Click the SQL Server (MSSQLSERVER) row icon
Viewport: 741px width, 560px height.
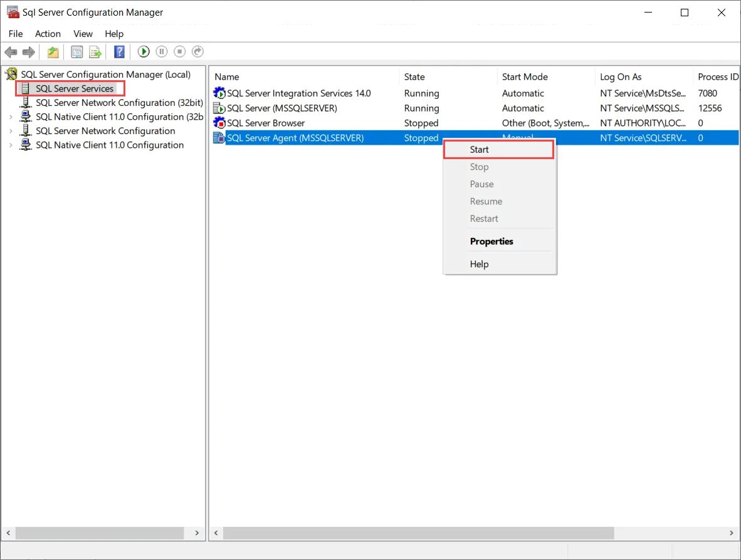(219, 108)
